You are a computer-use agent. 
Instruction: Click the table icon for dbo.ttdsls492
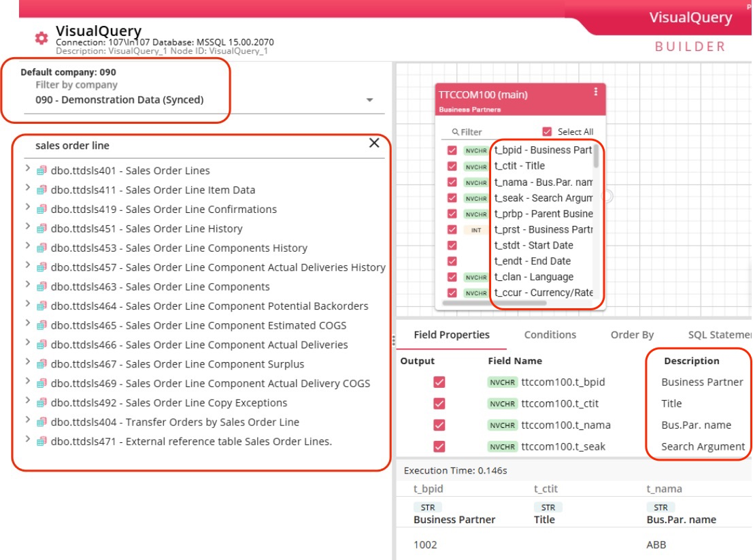[41, 402]
